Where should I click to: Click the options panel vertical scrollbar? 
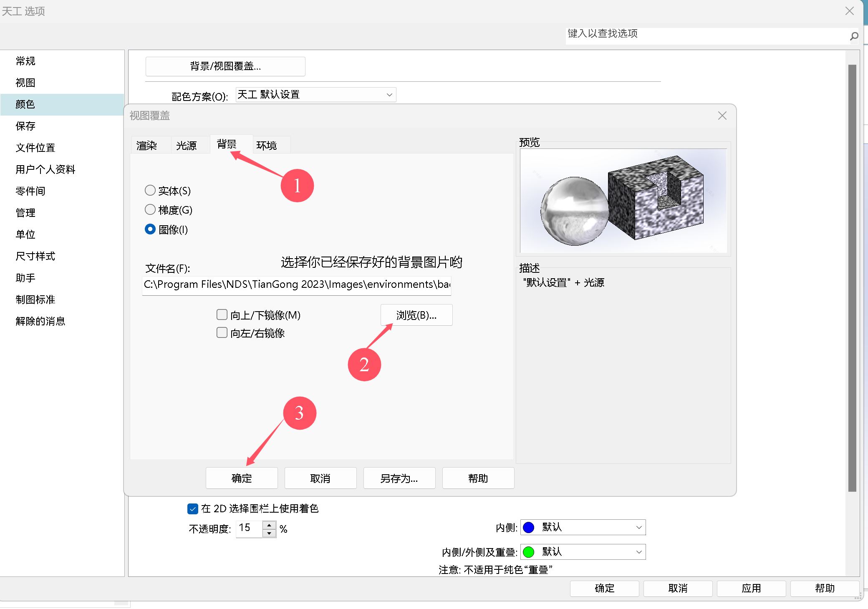coord(852,278)
